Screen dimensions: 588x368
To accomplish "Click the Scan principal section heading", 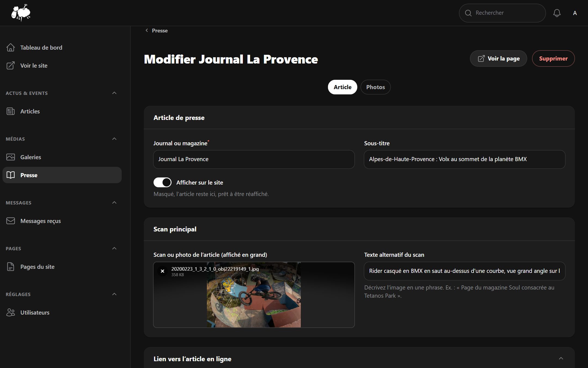I will point(175,229).
